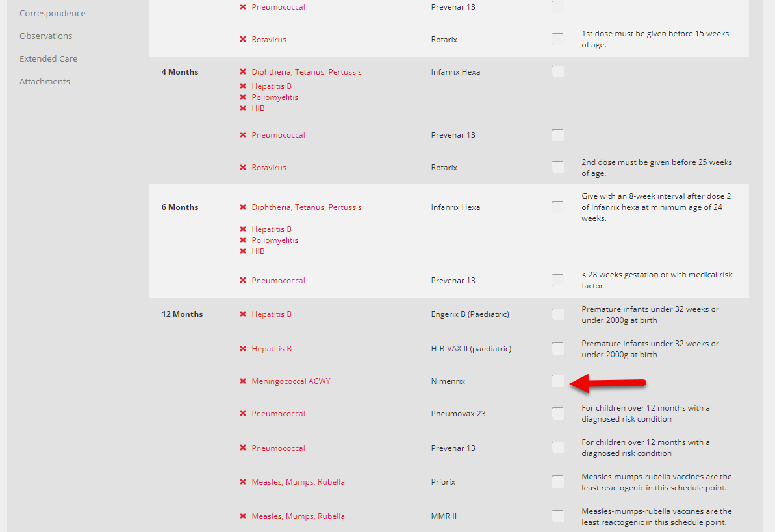
Task: Click red X beside Priorix Measles, Mumps, Rubella
Action: point(243,482)
